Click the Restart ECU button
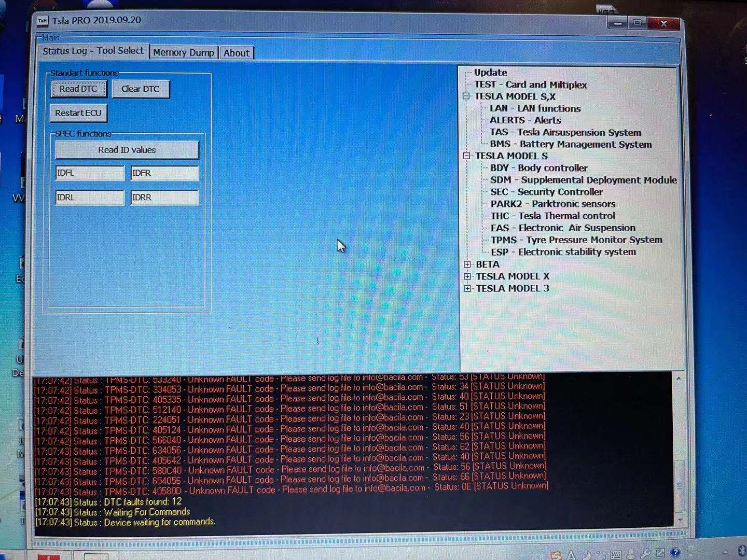Screen dimensions: 747x560 (78, 113)
